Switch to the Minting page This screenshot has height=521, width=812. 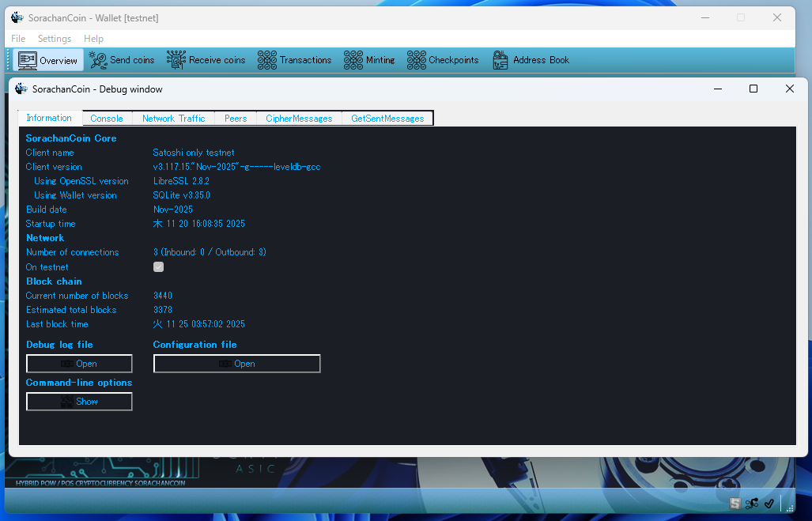coord(369,60)
